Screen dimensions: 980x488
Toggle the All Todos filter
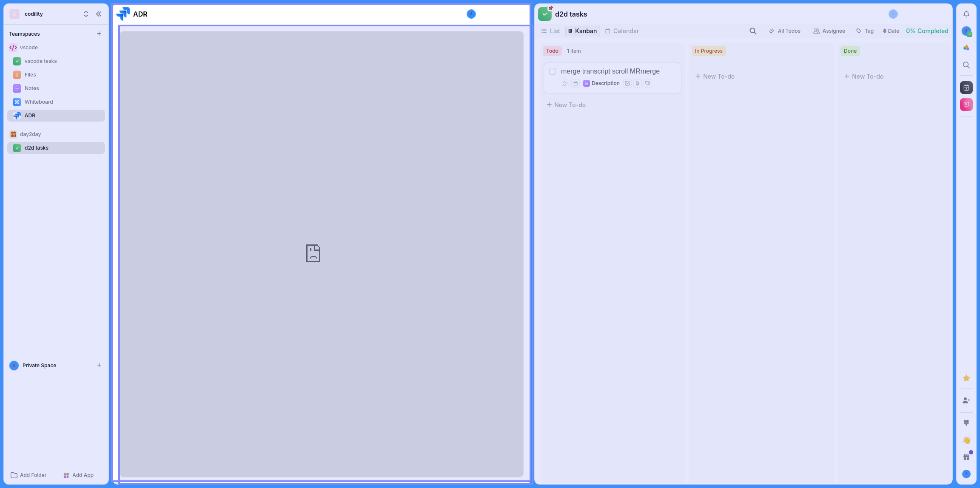pos(785,31)
